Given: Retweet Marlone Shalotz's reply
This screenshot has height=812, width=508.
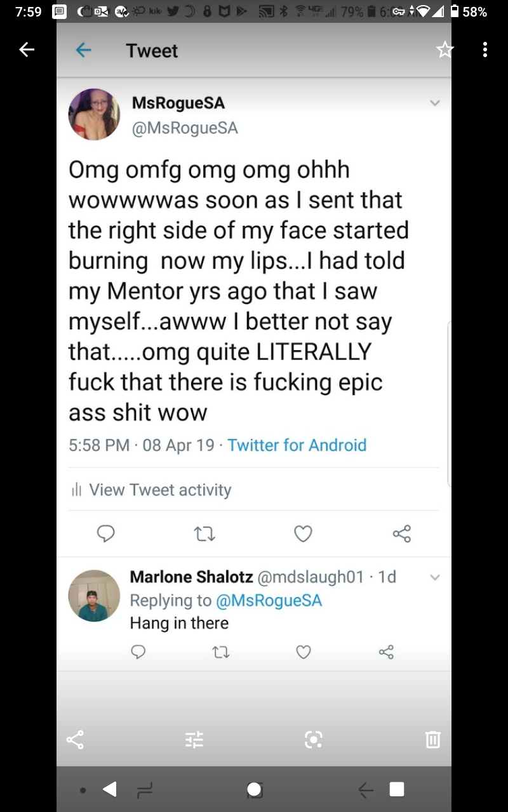Looking at the screenshot, I should pyautogui.click(x=222, y=652).
